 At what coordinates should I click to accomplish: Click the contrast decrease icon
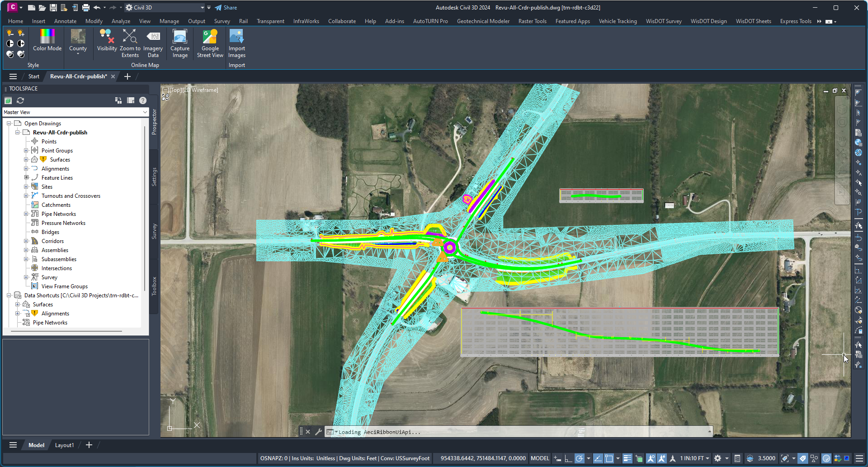pyautogui.click(x=10, y=43)
